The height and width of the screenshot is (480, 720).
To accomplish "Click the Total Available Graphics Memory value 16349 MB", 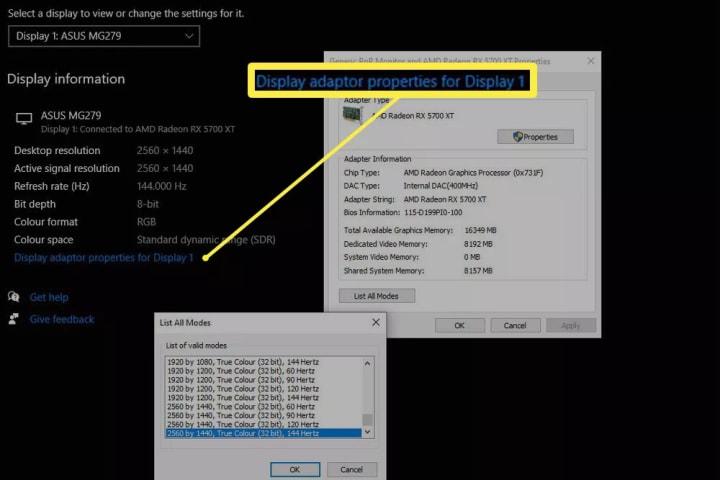I will (x=480, y=230).
